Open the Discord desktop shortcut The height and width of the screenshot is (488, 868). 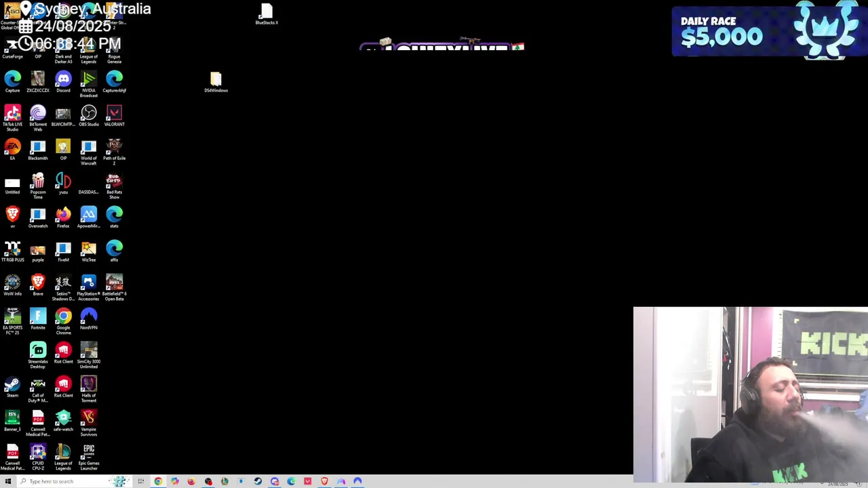63,81
